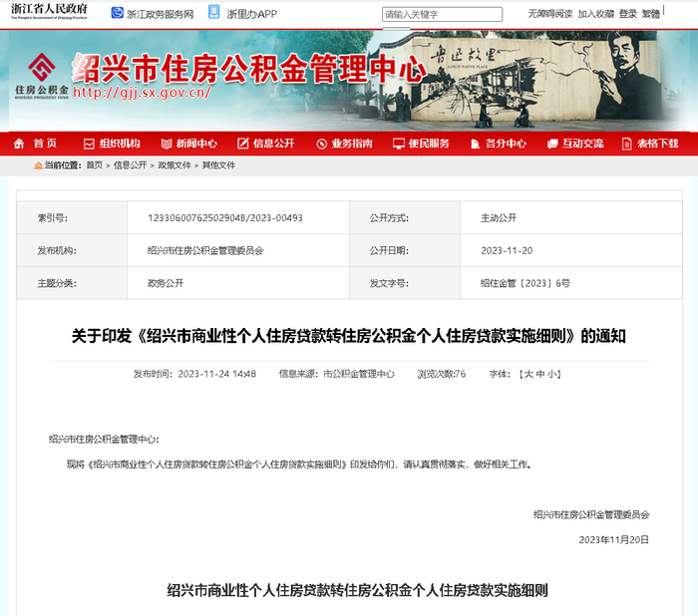Click the 浙江省人民政府 logo
This screenshot has width=698, height=616.
click(x=49, y=12)
